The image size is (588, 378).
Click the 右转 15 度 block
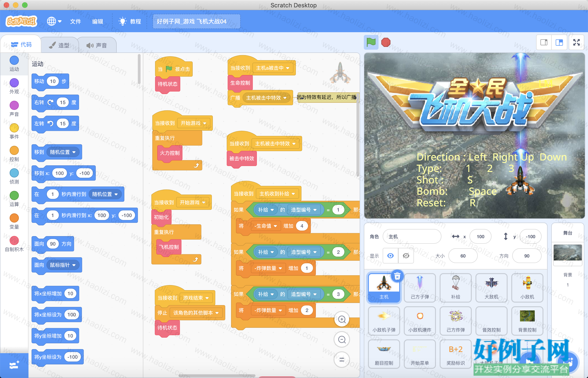click(x=55, y=102)
